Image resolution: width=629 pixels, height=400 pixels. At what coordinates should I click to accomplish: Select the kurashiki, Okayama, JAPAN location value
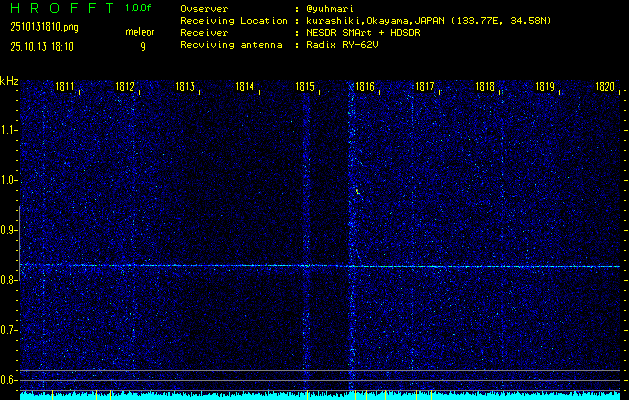[428, 21]
